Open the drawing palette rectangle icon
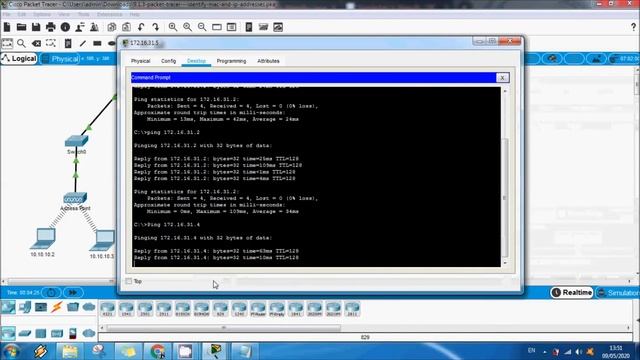 (x=217, y=27)
